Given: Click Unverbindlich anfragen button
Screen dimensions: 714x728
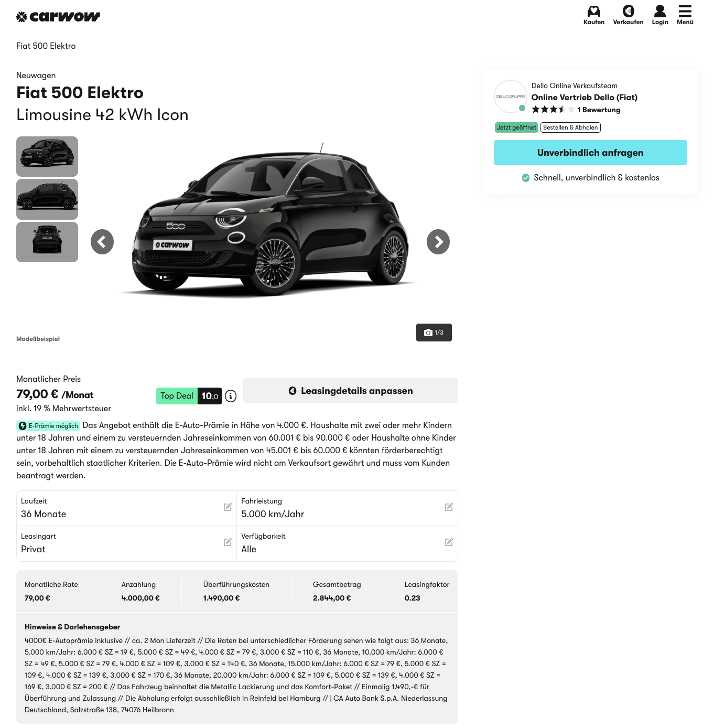Looking at the screenshot, I should tap(590, 153).
